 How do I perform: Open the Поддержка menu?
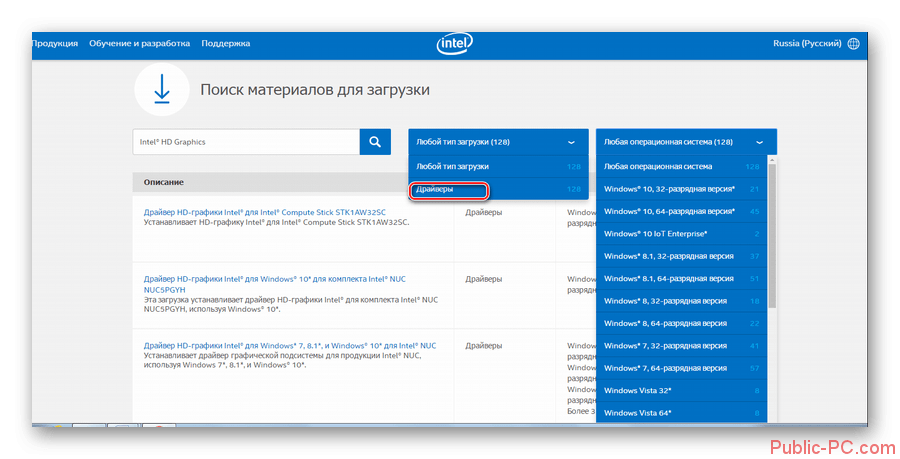click(x=226, y=44)
